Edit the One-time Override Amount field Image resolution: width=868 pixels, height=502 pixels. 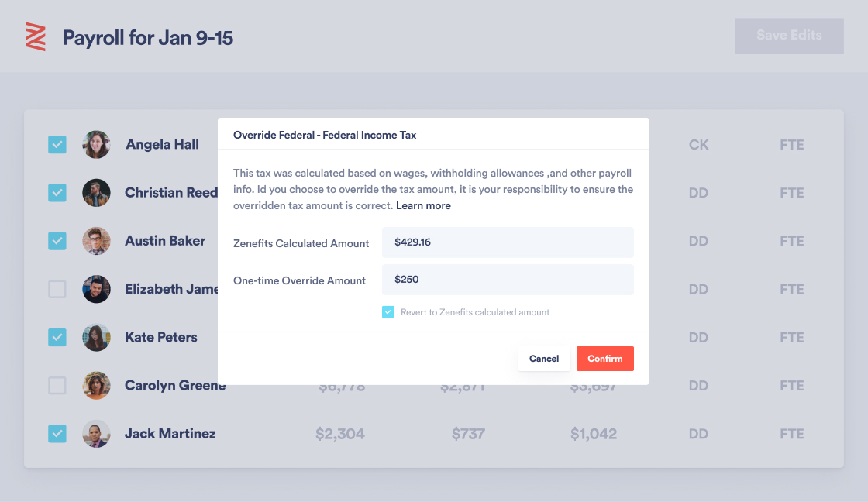[508, 280]
